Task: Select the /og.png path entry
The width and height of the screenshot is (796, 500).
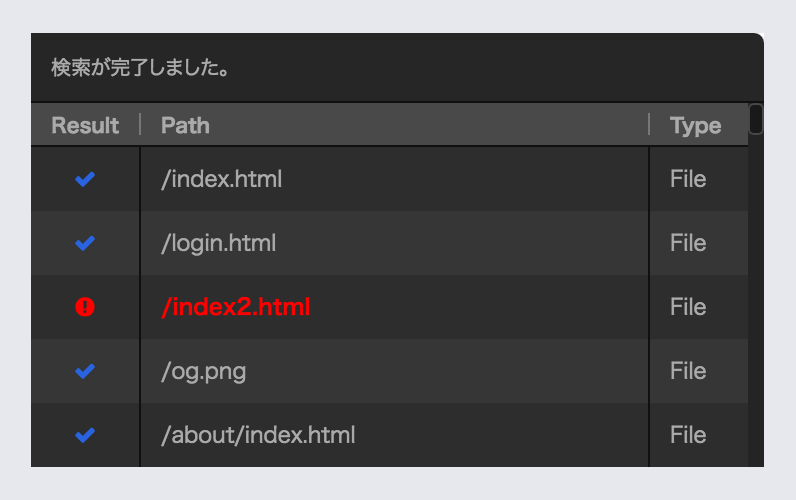Action: [x=203, y=371]
